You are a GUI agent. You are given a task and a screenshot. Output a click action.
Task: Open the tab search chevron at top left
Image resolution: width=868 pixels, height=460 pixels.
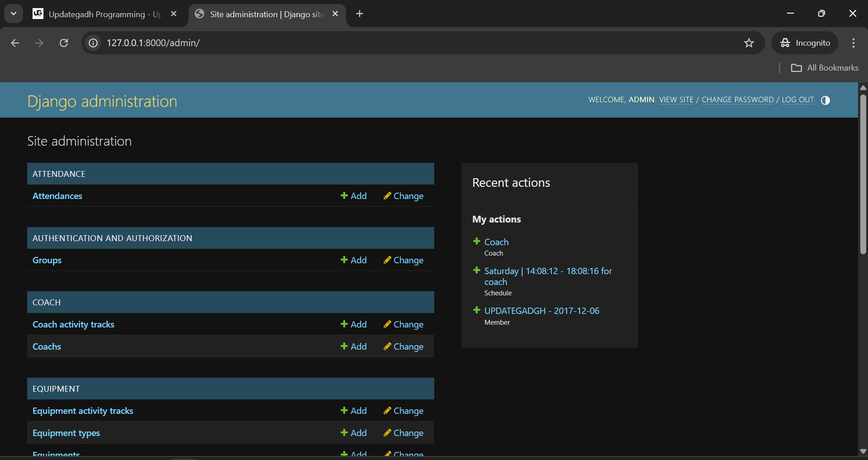coord(13,13)
